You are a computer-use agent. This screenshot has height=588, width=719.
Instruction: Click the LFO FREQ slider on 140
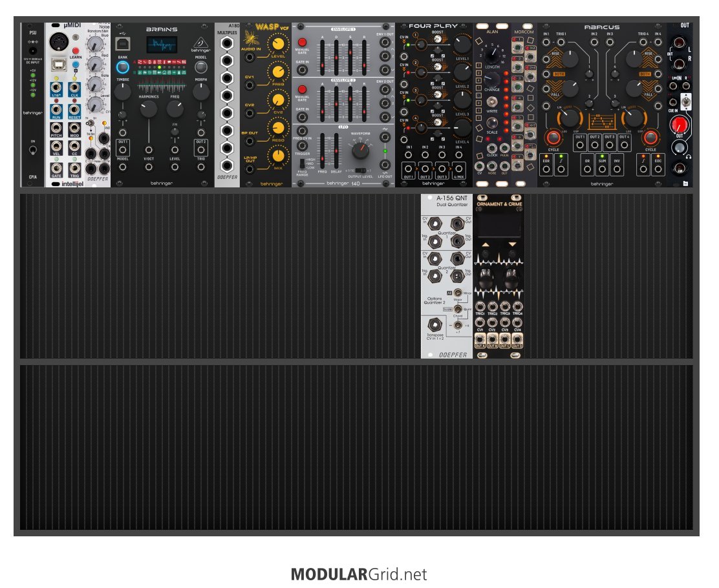[x=323, y=151]
